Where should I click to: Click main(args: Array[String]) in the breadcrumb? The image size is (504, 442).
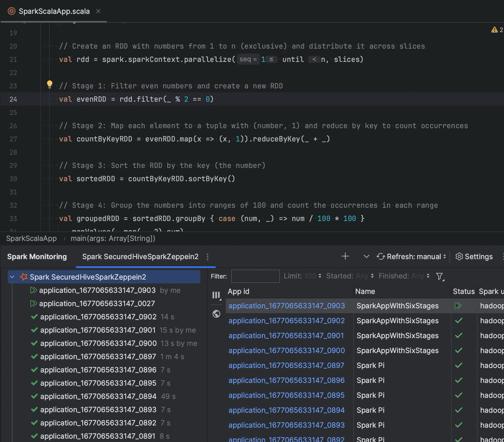click(113, 238)
